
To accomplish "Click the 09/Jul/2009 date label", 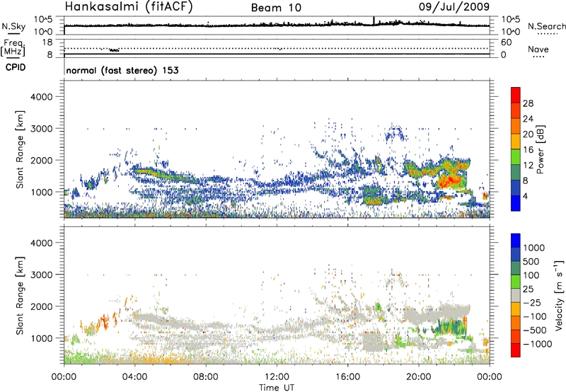I will (454, 7).
